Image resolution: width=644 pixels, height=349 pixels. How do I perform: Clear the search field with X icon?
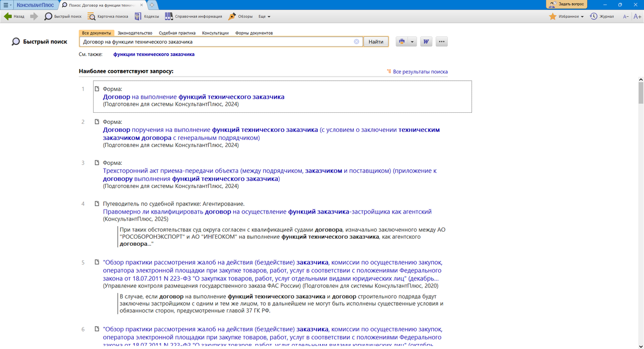pyautogui.click(x=357, y=42)
